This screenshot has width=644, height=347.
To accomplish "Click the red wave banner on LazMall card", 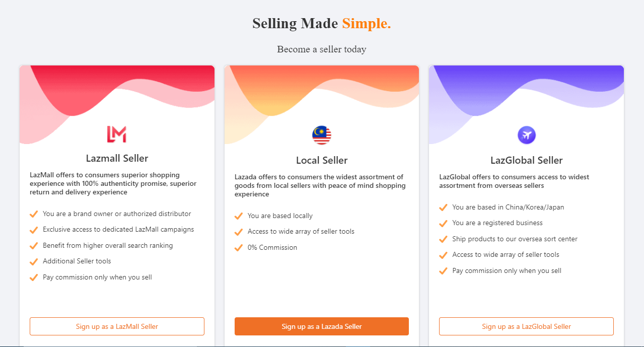I will click(x=117, y=91).
